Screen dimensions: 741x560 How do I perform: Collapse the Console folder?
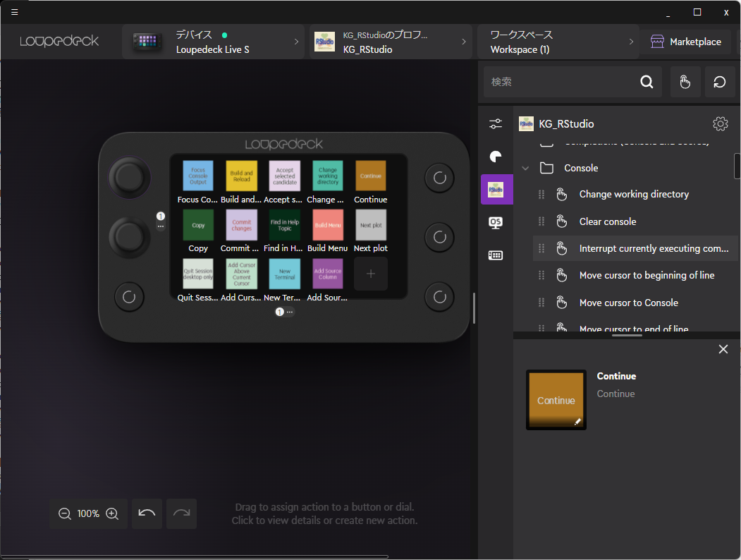pos(525,169)
